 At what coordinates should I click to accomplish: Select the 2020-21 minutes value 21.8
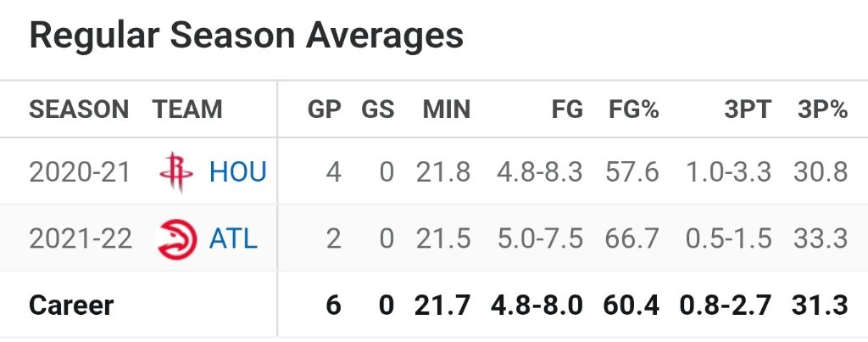coord(442,171)
